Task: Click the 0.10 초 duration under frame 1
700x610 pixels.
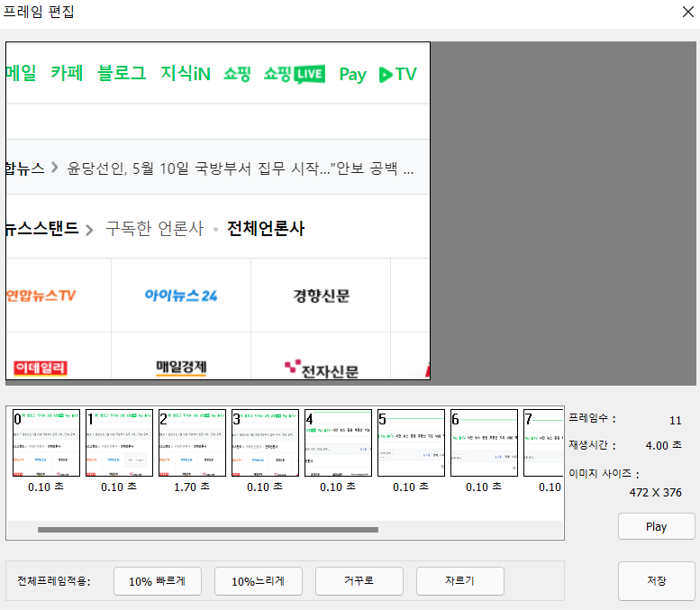Action: coord(119,487)
